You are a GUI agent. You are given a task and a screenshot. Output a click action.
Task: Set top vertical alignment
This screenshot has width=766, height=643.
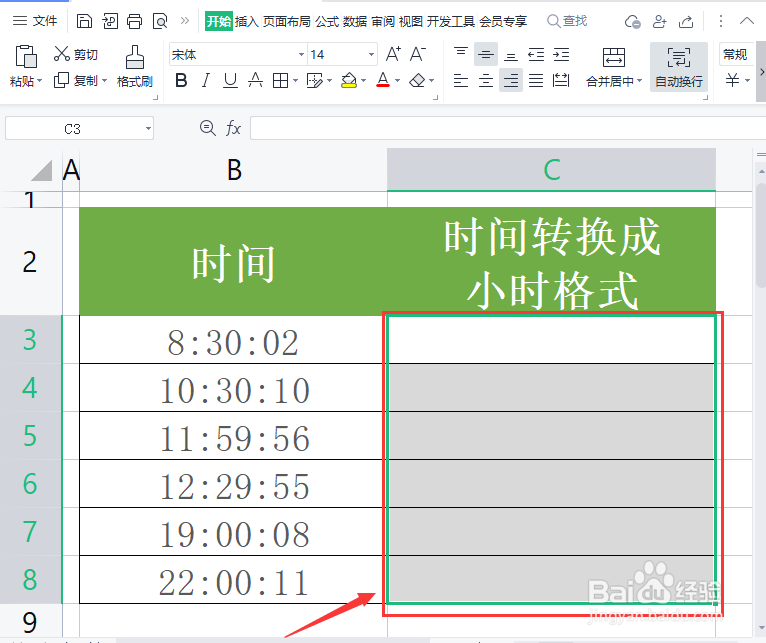pos(461,52)
